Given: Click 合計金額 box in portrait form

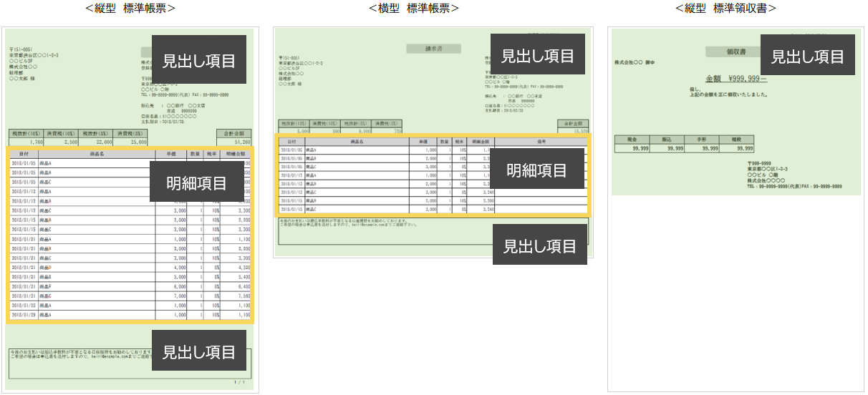Looking at the screenshot, I should click(233, 133).
